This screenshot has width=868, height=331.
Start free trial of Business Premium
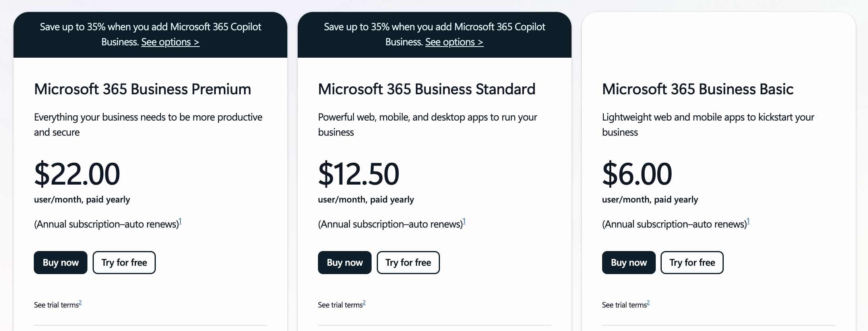(124, 263)
